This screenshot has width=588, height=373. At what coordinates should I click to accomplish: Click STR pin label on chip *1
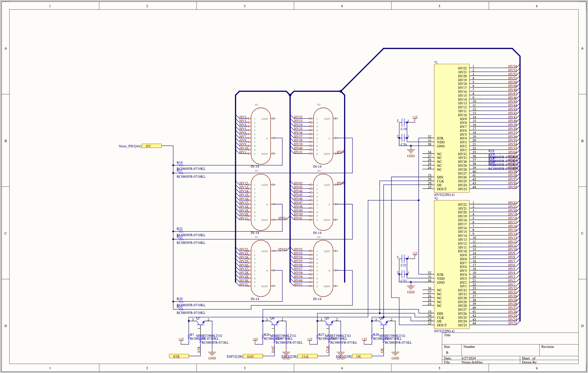point(440,138)
